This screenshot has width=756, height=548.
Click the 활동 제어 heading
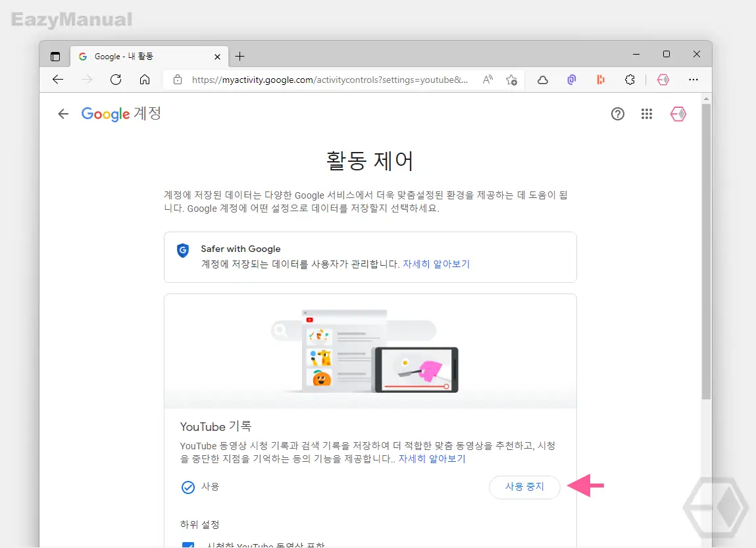pyautogui.click(x=370, y=161)
